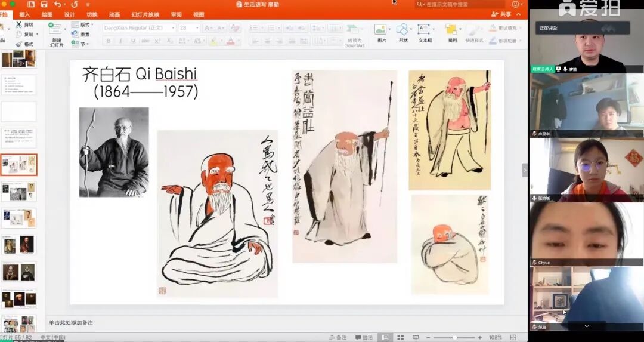The width and height of the screenshot is (644, 342).
Task: Open the Section (节) dropdown
Action: pos(80,44)
